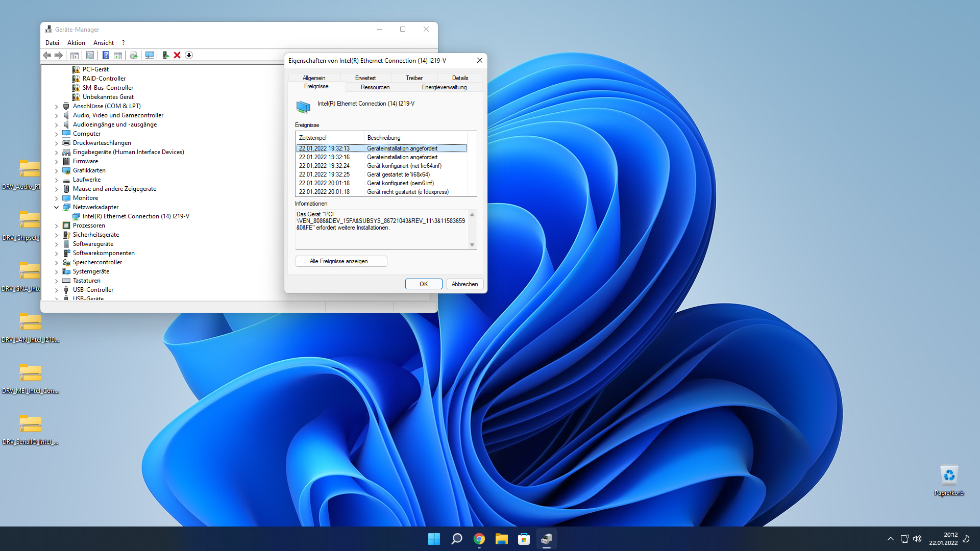
Task: Open Chrome from the taskbar
Action: coord(479,539)
